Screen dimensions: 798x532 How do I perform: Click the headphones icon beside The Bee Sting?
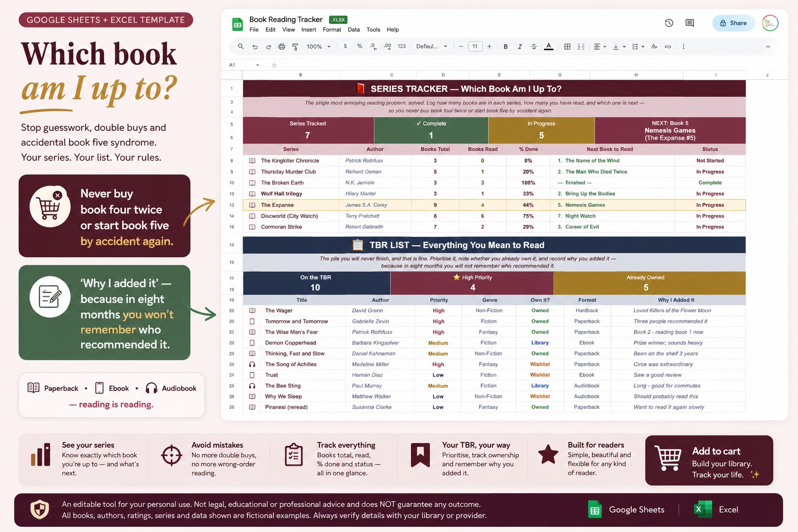(x=252, y=386)
